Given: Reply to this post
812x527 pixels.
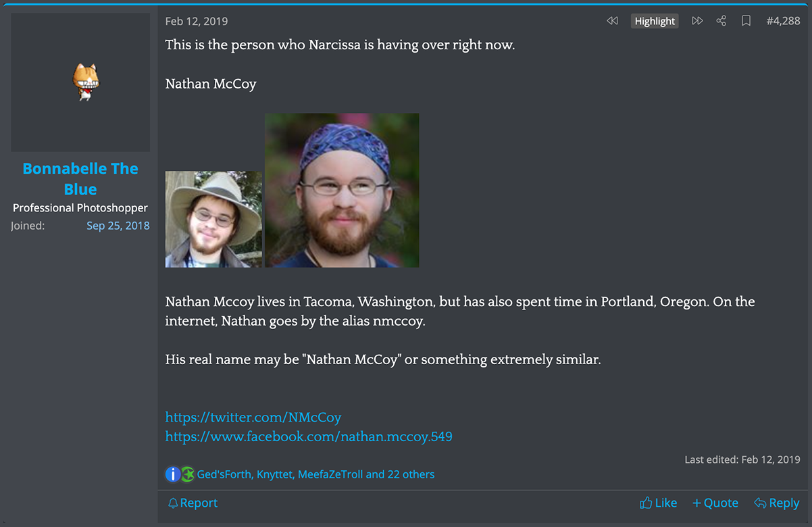Looking at the screenshot, I should pyautogui.click(x=777, y=503).
